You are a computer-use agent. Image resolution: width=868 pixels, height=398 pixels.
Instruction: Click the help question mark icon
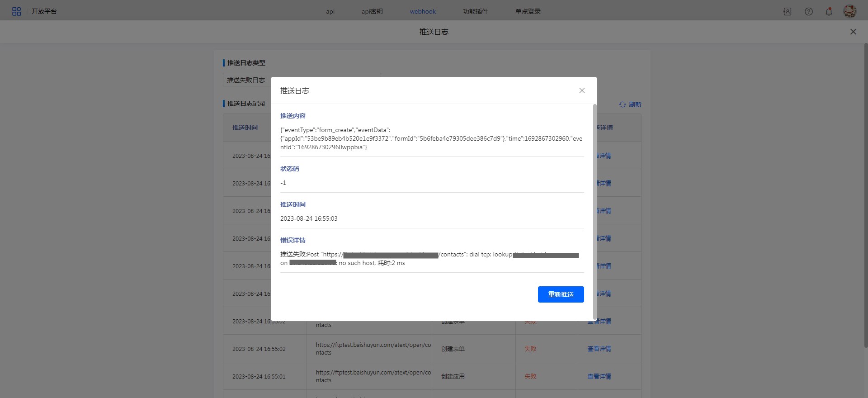click(x=808, y=12)
